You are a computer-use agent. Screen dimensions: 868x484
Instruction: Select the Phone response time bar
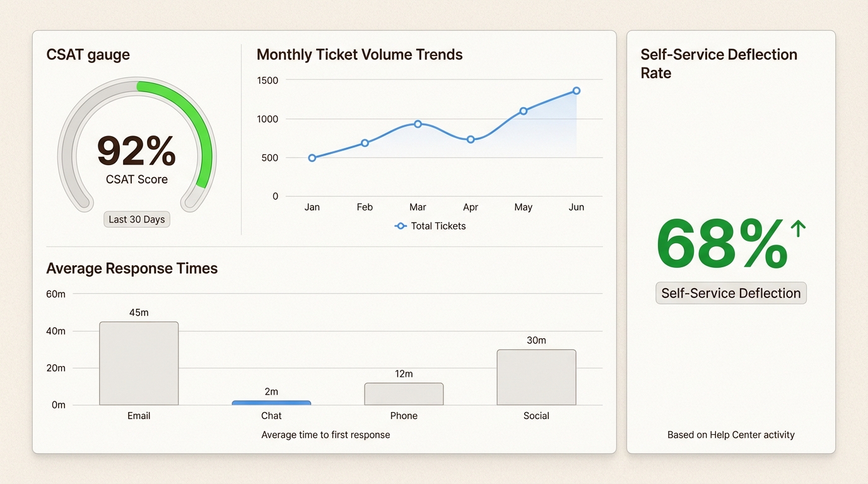tap(404, 394)
